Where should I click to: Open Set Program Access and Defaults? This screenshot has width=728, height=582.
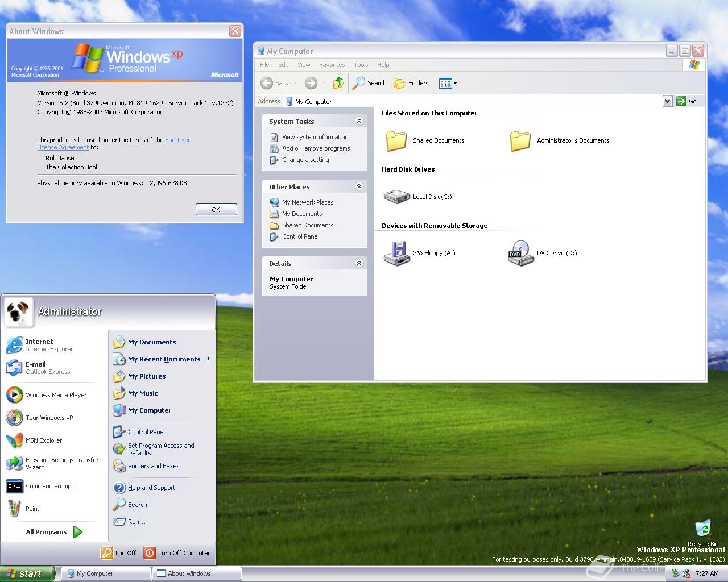pyautogui.click(x=162, y=449)
